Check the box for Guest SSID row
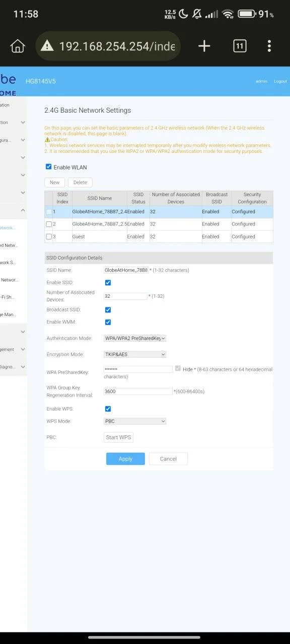This screenshot has height=644, width=290. [x=49, y=237]
